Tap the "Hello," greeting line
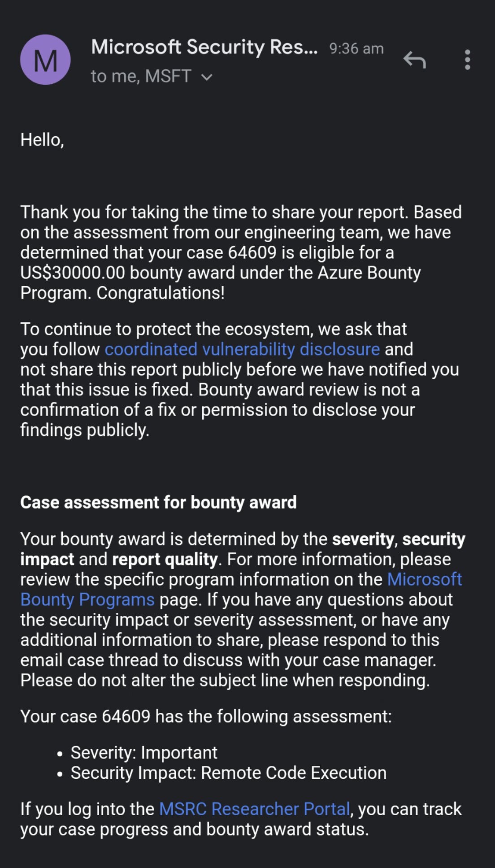This screenshot has width=495, height=868. click(x=43, y=139)
